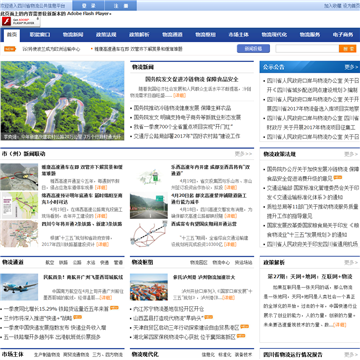Expand 更多 in the 物流政策法规 header
This screenshot has width=360, height=360.
click(351, 154)
